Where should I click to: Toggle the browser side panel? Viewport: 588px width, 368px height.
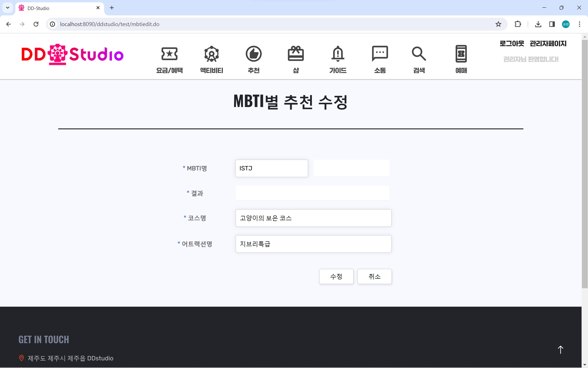pyautogui.click(x=552, y=24)
